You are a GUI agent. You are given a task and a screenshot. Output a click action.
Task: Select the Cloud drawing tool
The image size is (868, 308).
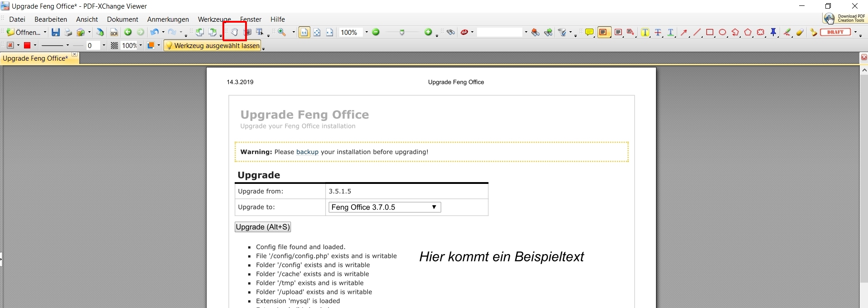[761, 32]
